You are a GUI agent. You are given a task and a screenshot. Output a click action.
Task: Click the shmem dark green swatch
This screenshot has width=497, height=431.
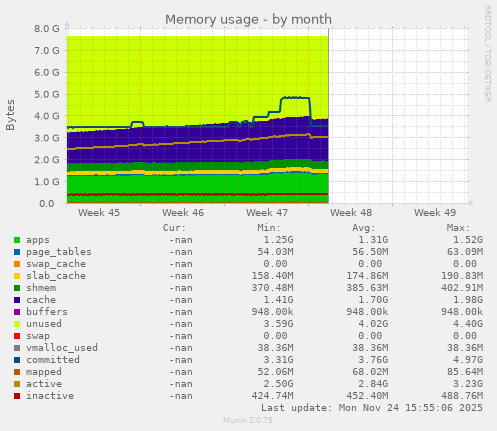point(17,288)
